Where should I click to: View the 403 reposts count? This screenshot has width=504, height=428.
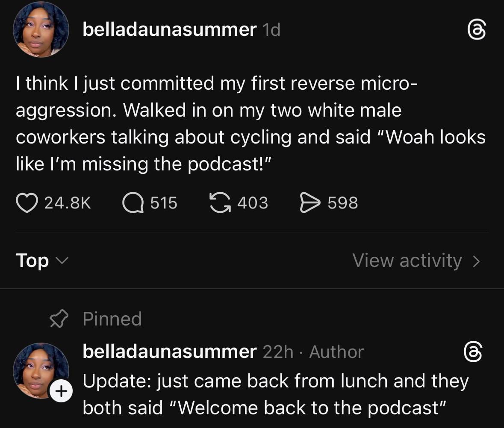coord(253,203)
